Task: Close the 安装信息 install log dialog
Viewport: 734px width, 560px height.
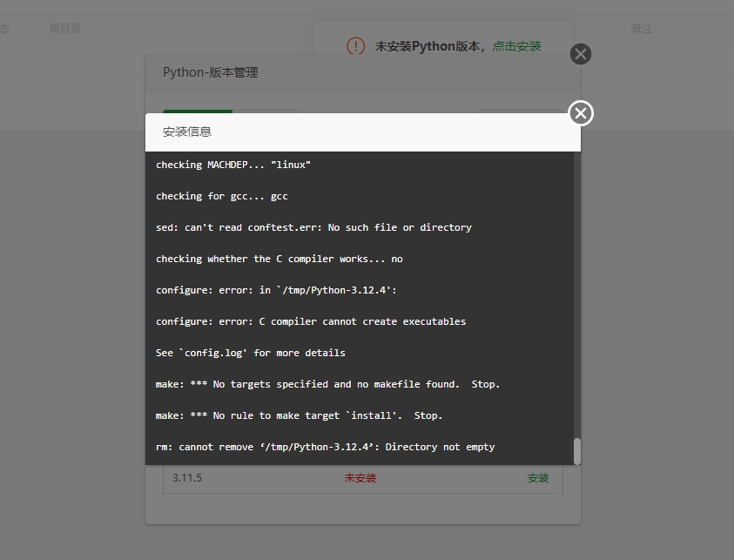Action: 581,113
